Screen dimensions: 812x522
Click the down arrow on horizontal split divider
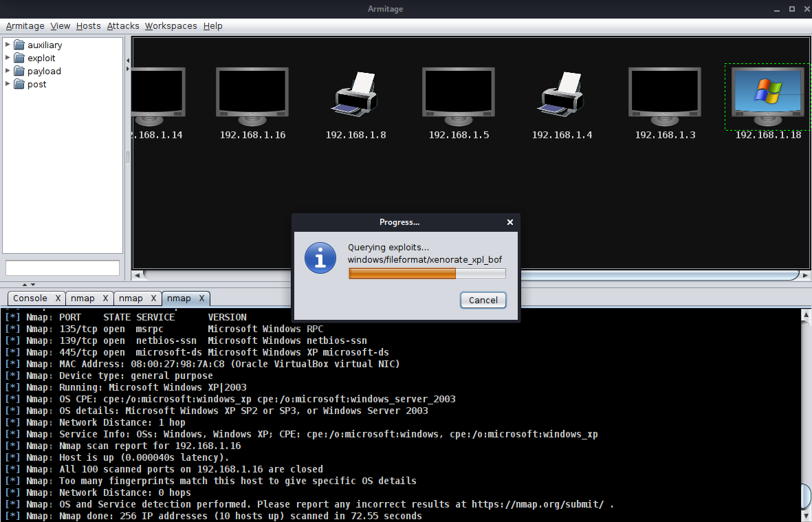pyautogui.click(x=32, y=284)
